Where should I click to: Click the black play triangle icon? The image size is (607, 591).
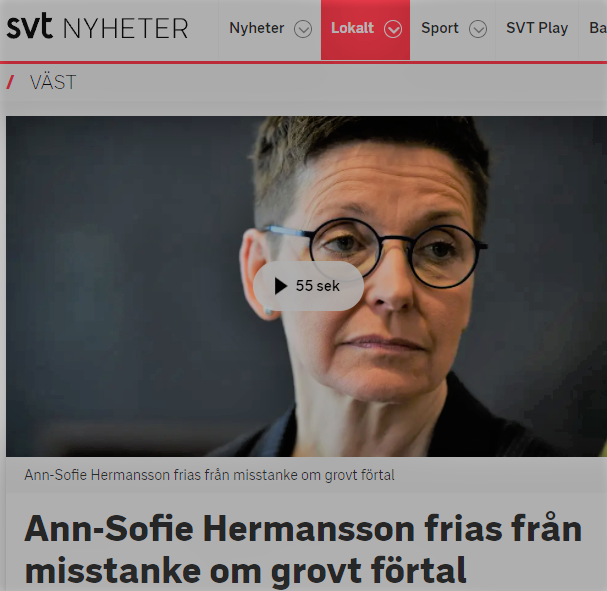pyautogui.click(x=280, y=286)
